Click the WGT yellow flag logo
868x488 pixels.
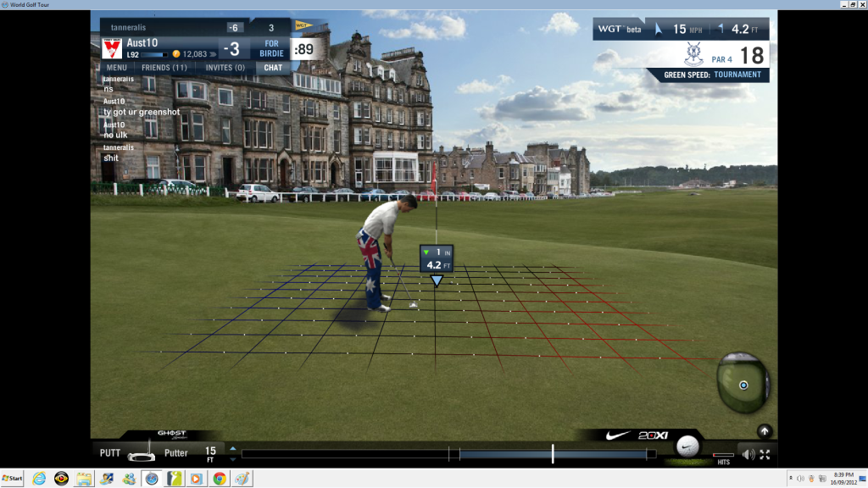tap(303, 26)
